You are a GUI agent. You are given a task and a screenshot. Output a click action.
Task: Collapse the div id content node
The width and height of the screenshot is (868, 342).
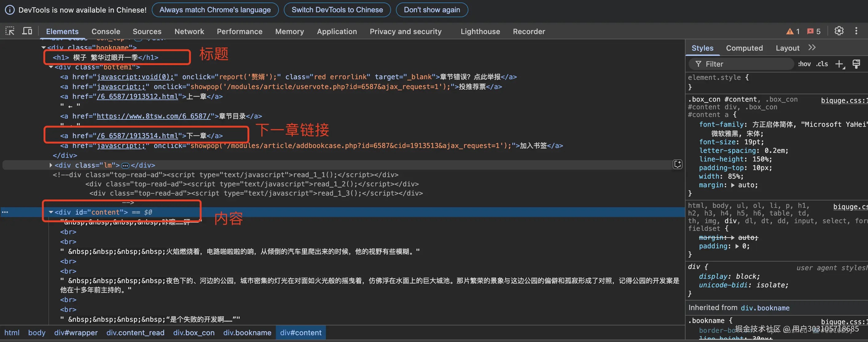click(51, 212)
